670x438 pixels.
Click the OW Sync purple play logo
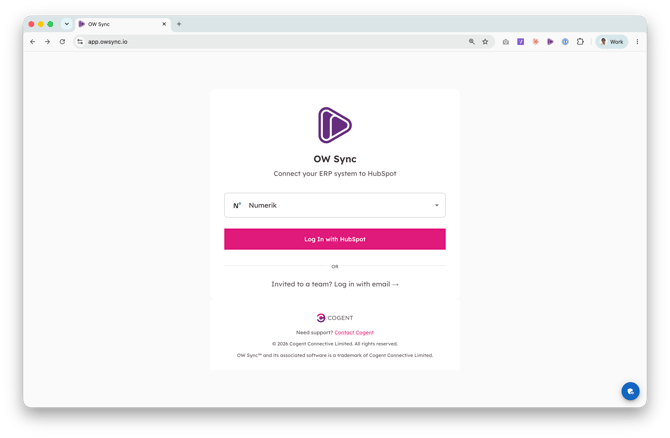pos(335,125)
